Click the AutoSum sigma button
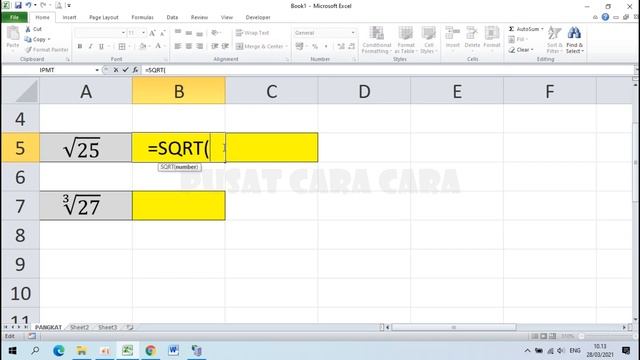This screenshot has height=360, width=640. tap(524, 29)
